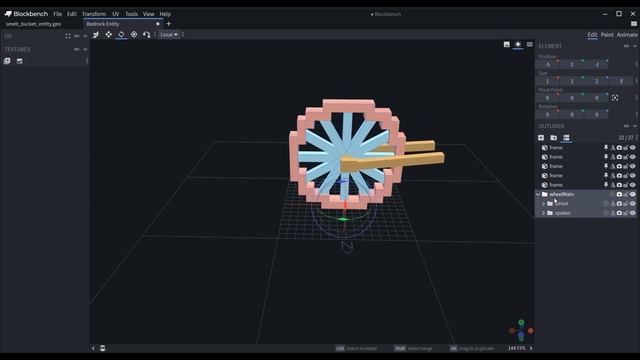Click the sidebar toggle icon below window controls

633,24
